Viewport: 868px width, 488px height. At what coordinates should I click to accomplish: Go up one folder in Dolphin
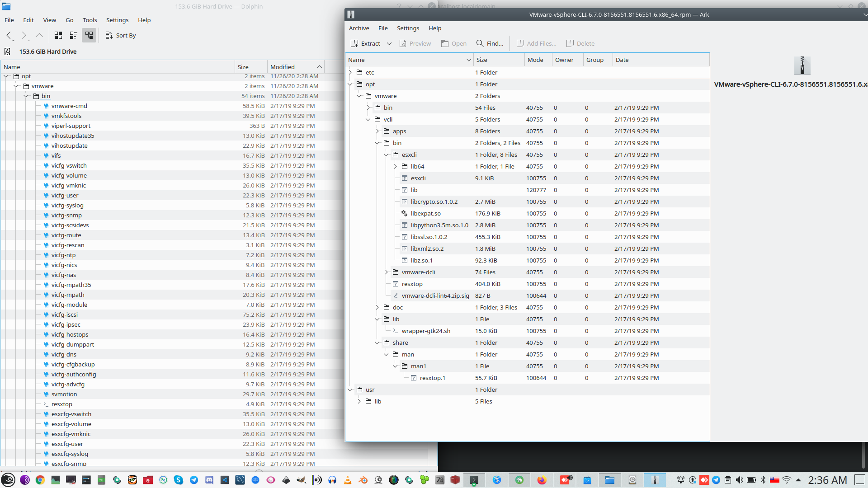pos(39,35)
